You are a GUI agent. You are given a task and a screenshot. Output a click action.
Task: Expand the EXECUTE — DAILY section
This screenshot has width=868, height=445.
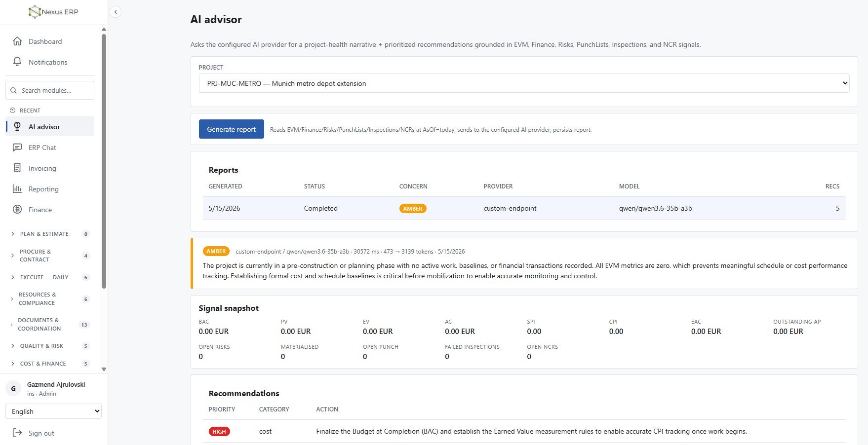point(49,277)
